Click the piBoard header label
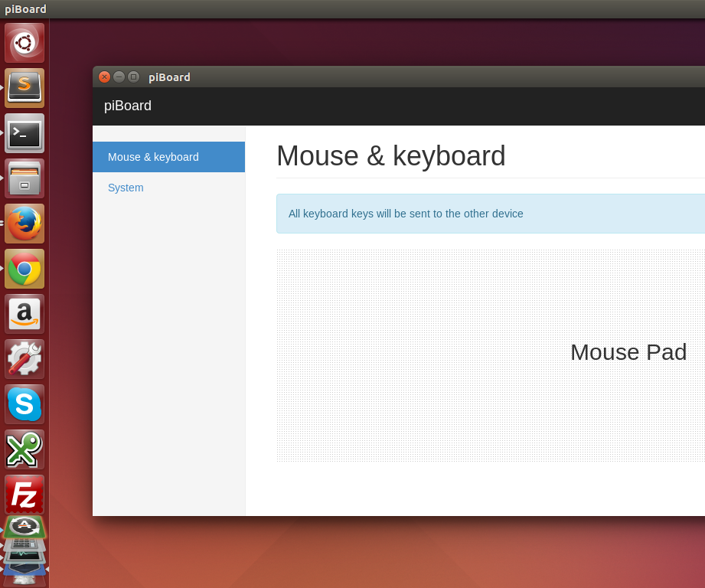705x588 pixels. (x=127, y=106)
